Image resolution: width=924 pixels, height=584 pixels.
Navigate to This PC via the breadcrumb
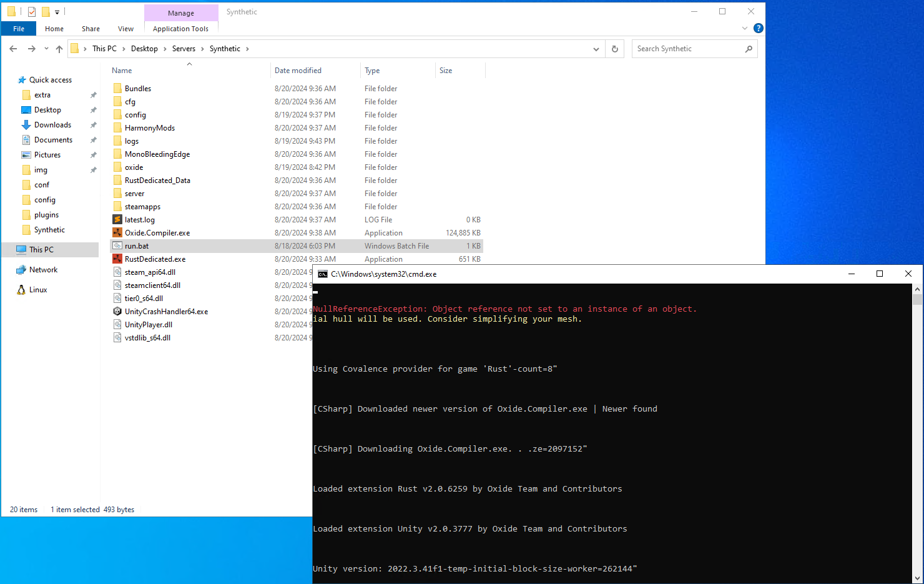(x=105, y=48)
